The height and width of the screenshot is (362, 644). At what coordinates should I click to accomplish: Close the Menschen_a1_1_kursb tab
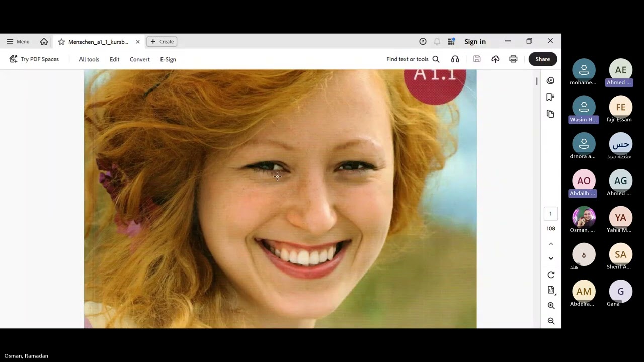click(x=138, y=42)
